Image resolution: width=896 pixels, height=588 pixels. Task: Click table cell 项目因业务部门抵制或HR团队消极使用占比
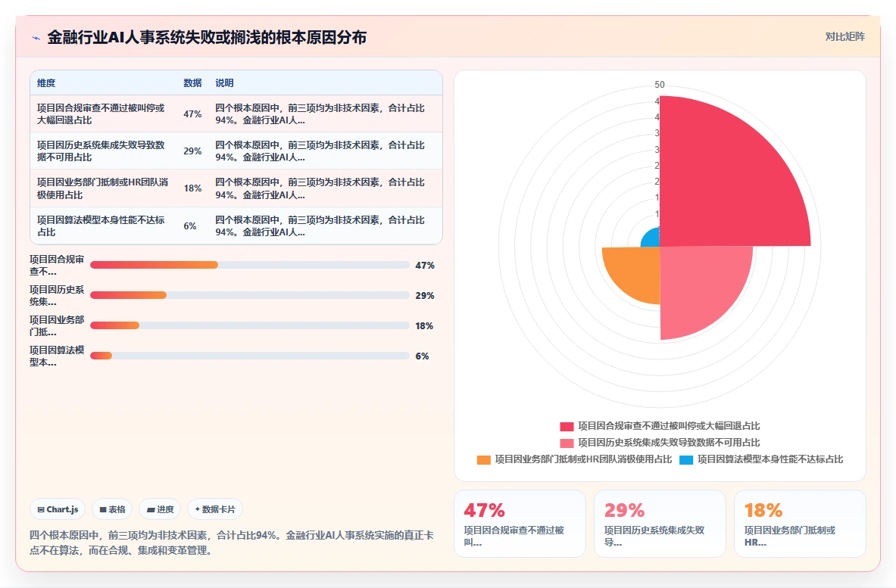[x=103, y=188]
